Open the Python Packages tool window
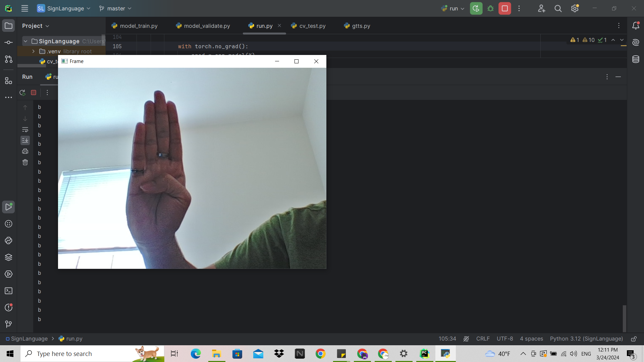 pyautogui.click(x=8, y=257)
